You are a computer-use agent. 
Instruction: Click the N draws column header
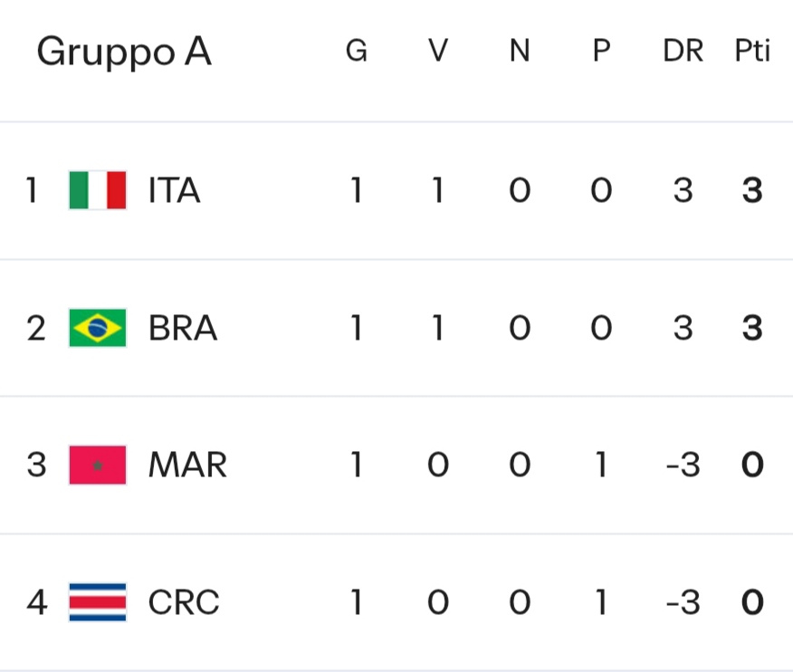coord(520,52)
